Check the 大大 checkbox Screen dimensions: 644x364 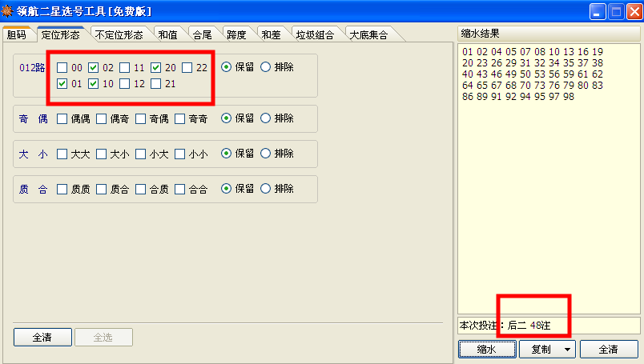point(62,154)
